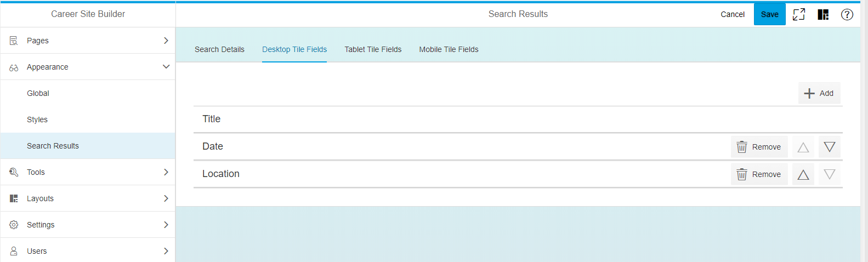This screenshot has height=262, width=868.
Task: Click the Pages document icon in sidebar
Action: 14,41
